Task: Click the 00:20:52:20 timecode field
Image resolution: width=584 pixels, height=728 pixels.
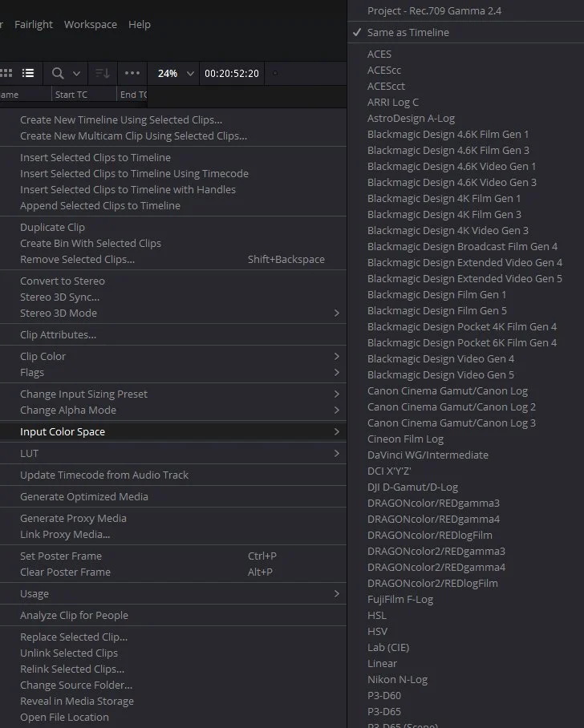Action: (x=232, y=73)
